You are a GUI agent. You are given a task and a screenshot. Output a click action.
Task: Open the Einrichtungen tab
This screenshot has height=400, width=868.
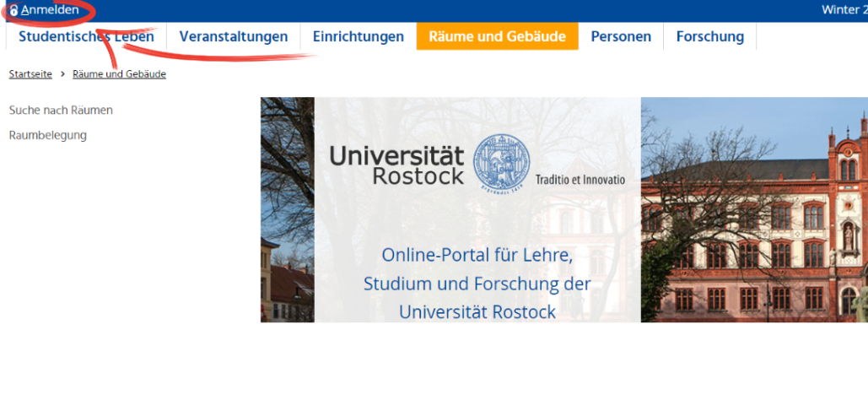point(359,36)
